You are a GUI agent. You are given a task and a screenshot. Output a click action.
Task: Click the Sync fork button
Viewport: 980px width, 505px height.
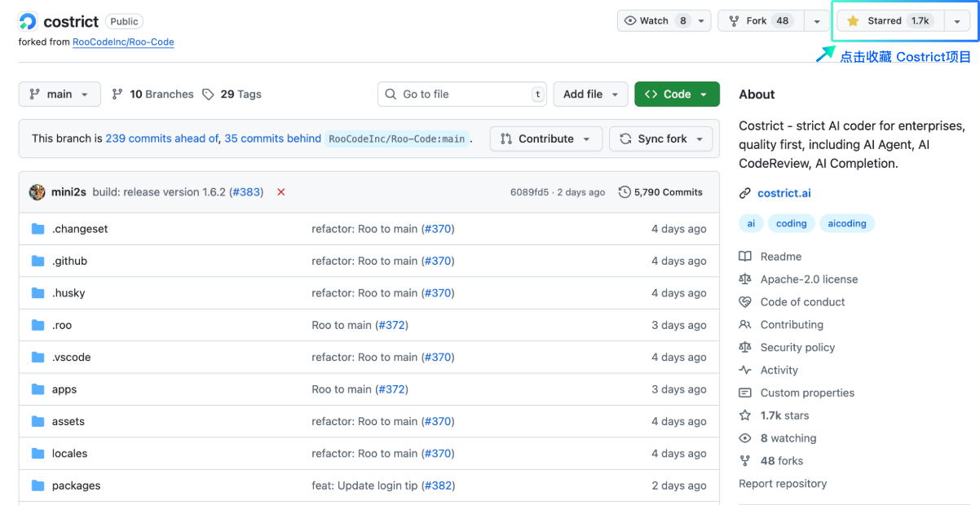(660, 139)
